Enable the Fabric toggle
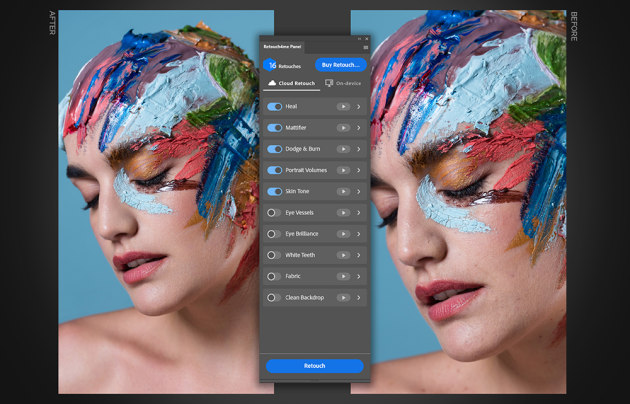This screenshot has width=630, height=404. 274,276
